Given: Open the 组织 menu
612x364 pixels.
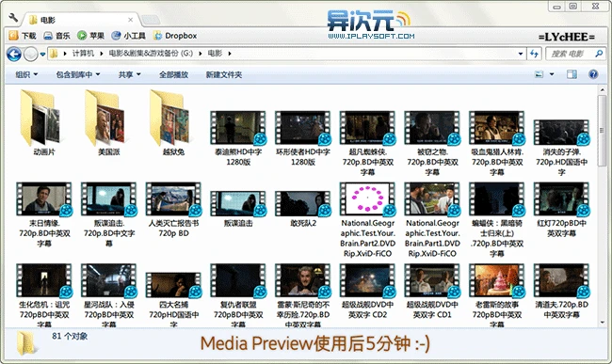Looking at the screenshot, I should coord(26,74).
